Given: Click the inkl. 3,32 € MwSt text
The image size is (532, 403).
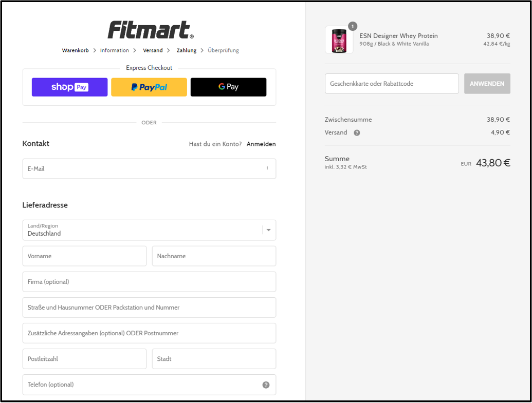Looking at the screenshot, I should pos(346,167).
